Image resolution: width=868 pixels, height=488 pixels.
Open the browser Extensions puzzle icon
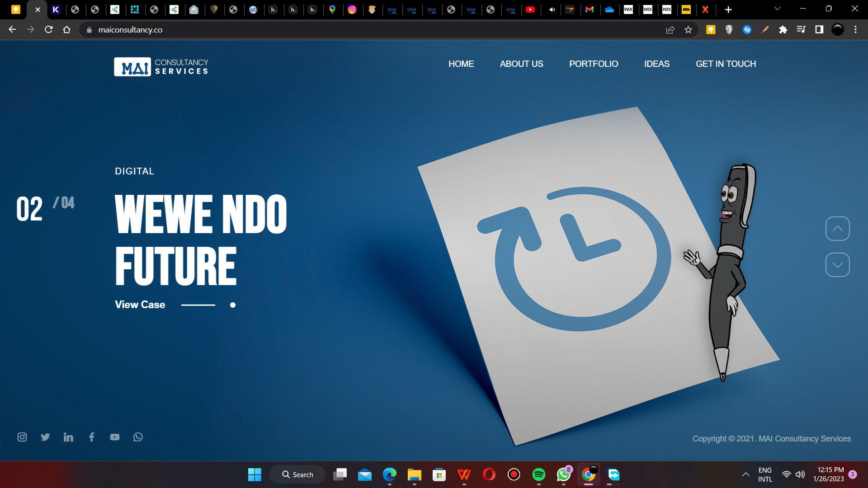tap(783, 30)
